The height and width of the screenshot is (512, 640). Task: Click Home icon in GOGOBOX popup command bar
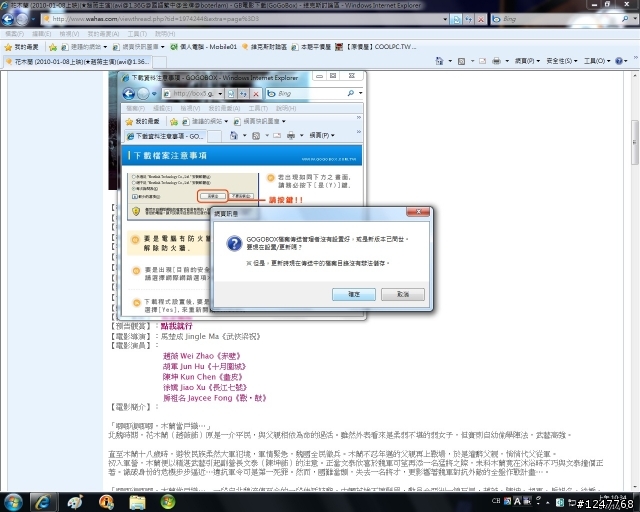coord(233,136)
